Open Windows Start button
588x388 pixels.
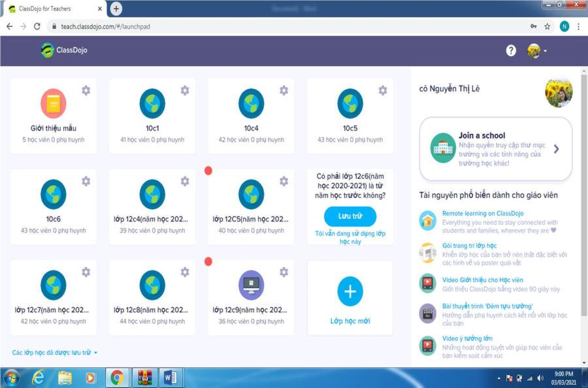(11, 378)
